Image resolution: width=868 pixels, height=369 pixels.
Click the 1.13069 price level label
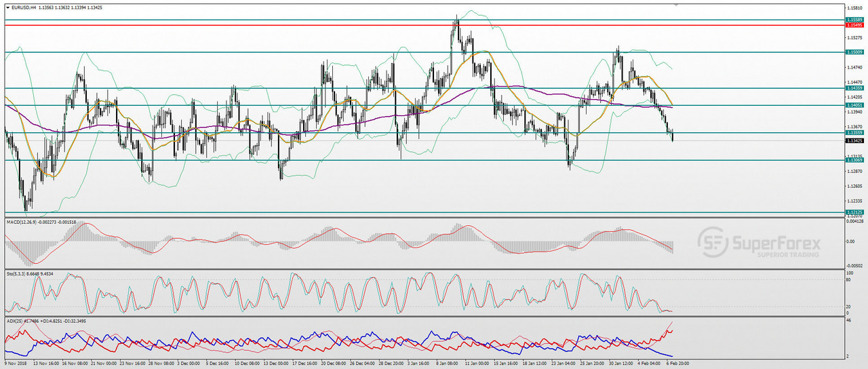(854, 160)
